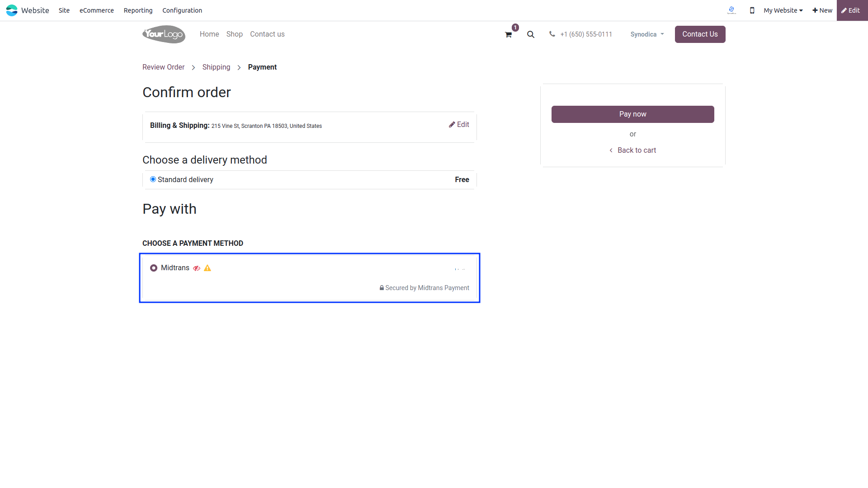Screen dimensions: 868x488
Task: Open the shopping cart icon
Action: pos(509,34)
